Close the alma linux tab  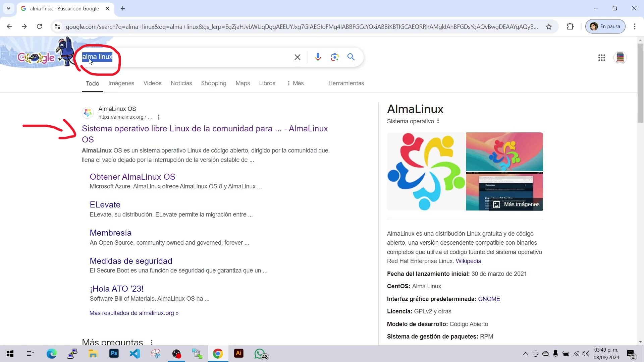(x=107, y=8)
